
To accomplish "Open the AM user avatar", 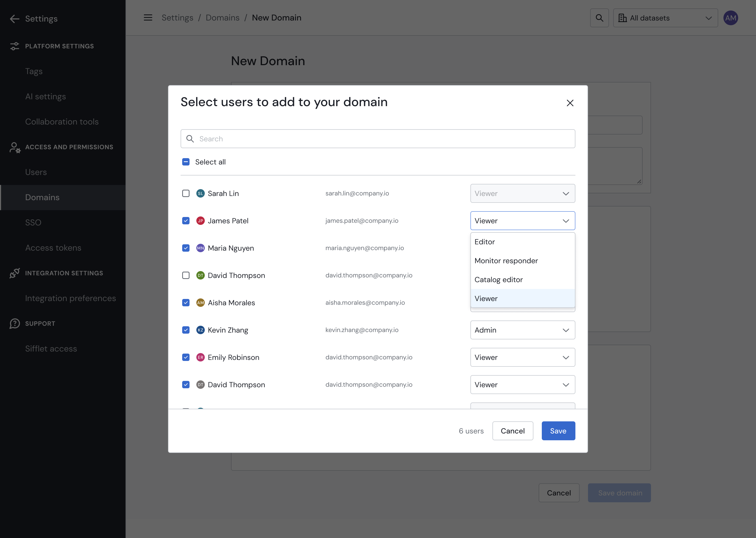I will coord(730,18).
